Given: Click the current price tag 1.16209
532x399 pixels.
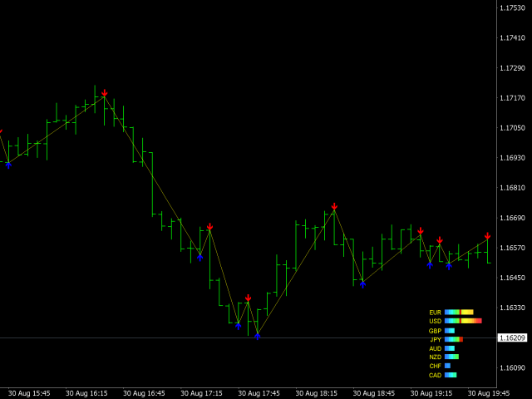Looking at the screenshot, I should tap(513, 338).
